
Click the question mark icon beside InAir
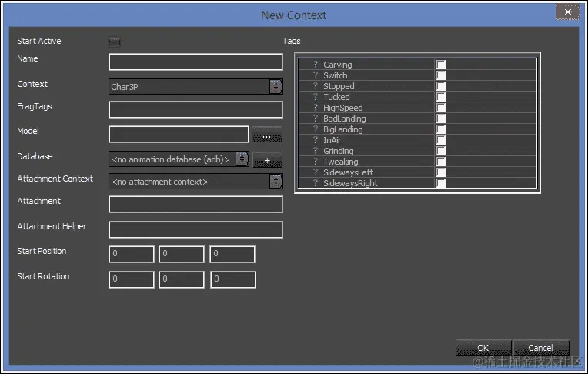click(x=316, y=140)
